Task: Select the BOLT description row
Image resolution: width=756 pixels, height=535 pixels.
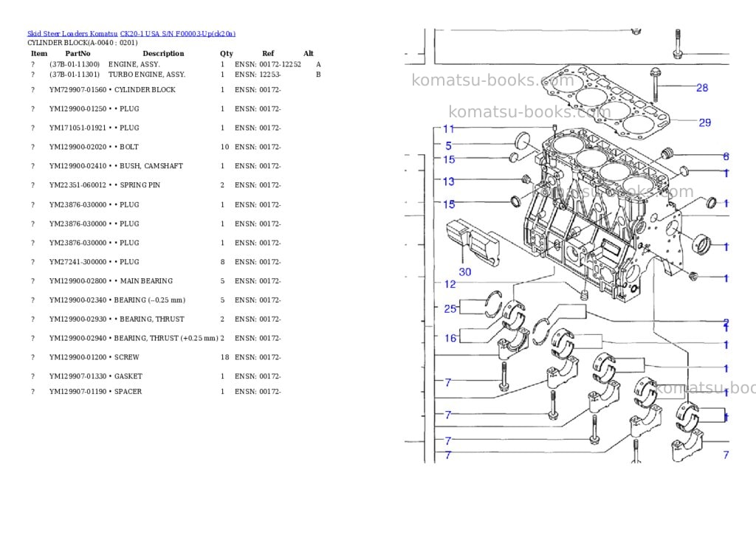Action: point(129,147)
